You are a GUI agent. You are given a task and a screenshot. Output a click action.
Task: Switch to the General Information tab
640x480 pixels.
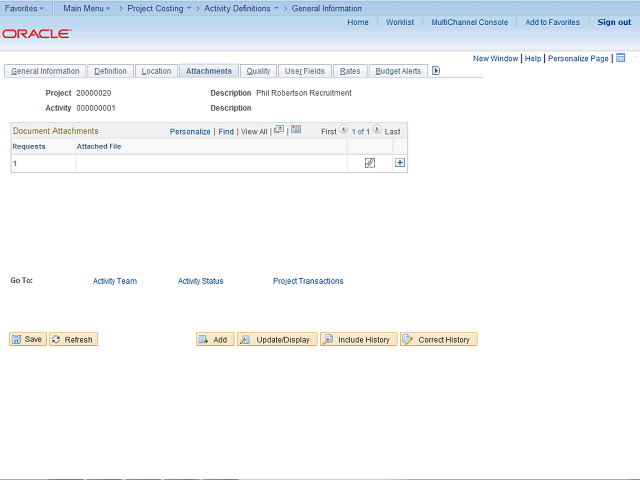45,71
